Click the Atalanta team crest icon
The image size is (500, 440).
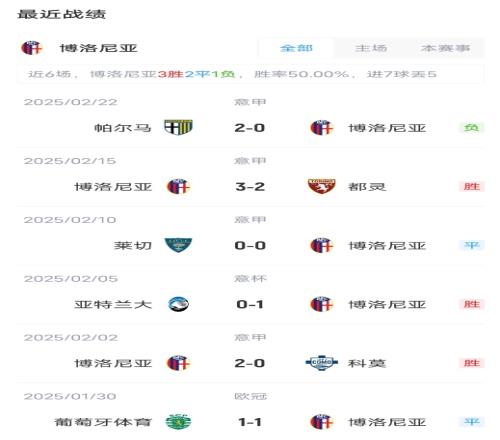point(178,304)
